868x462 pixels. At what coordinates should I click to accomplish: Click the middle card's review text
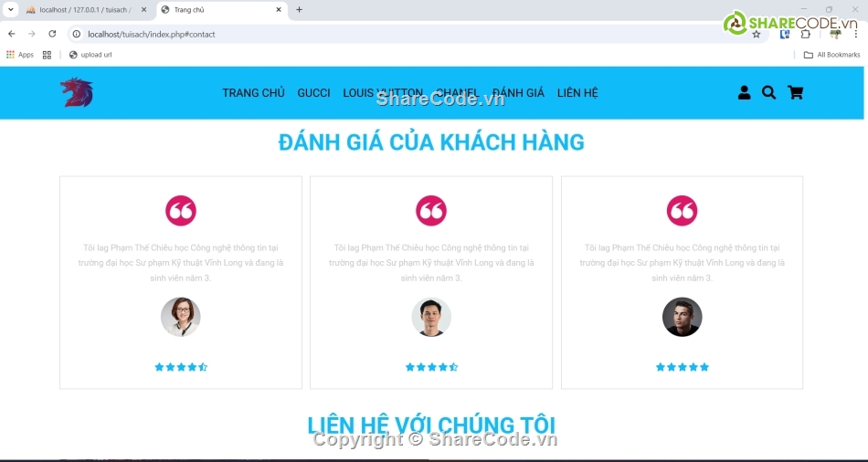coord(431,263)
